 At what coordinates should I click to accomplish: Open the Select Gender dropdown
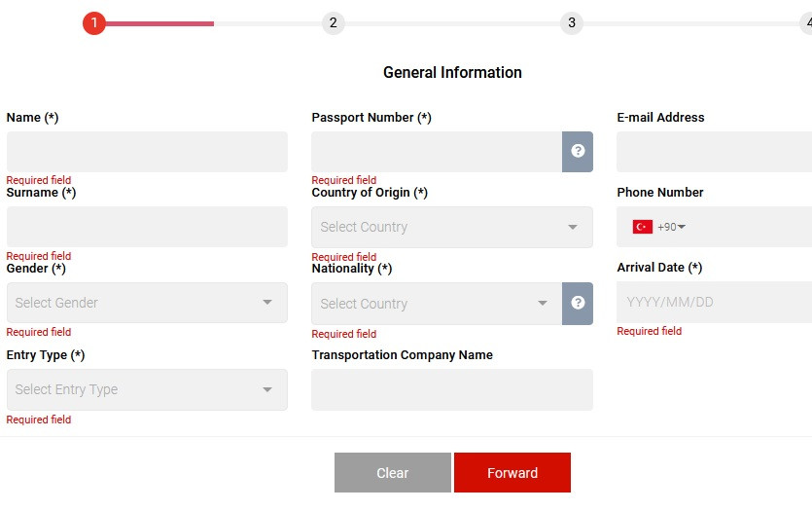[147, 303]
